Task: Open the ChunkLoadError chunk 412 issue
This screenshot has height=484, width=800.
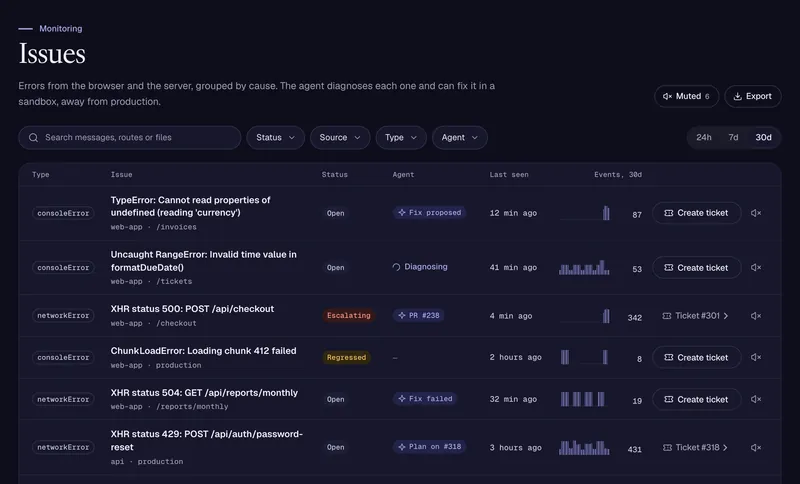Action: pyautogui.click(x=204, y=351)
